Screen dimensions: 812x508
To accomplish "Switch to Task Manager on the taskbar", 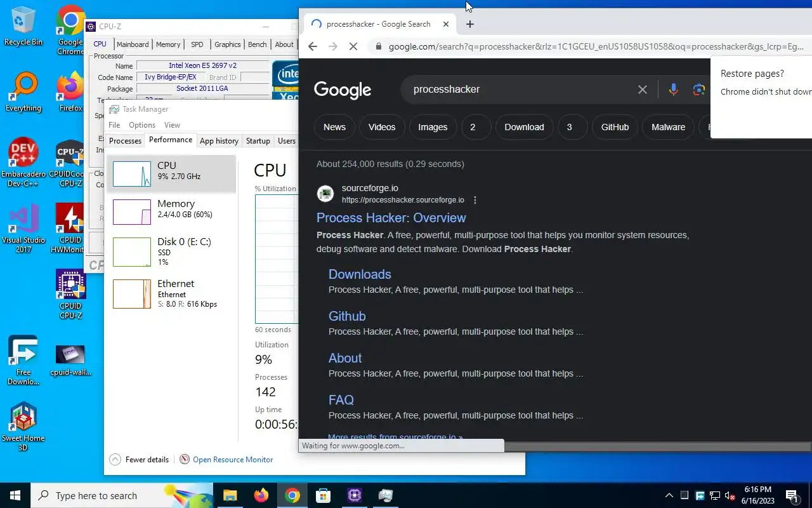I will 386,495.
